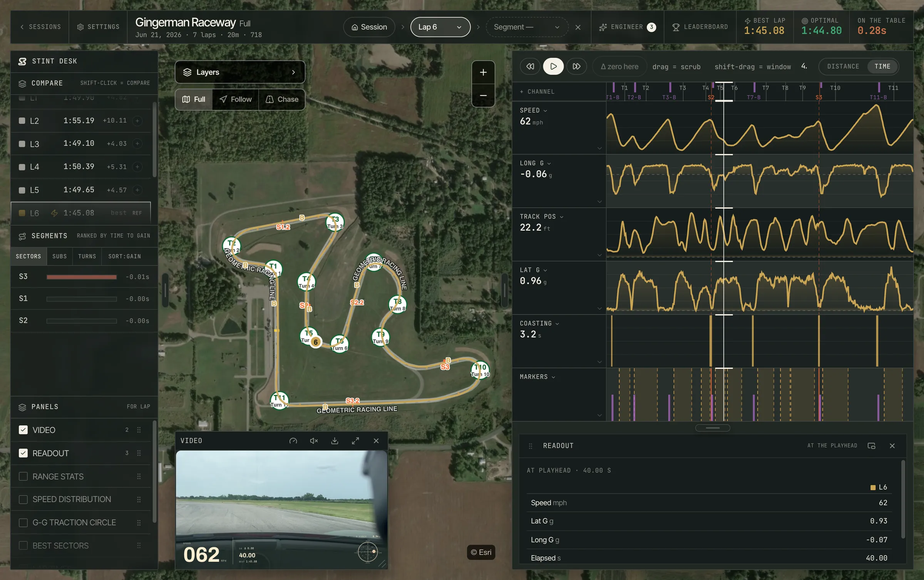924x580 pixels.
Task: Switch to the TURNS tab
Action: click(x=87, y=256)
